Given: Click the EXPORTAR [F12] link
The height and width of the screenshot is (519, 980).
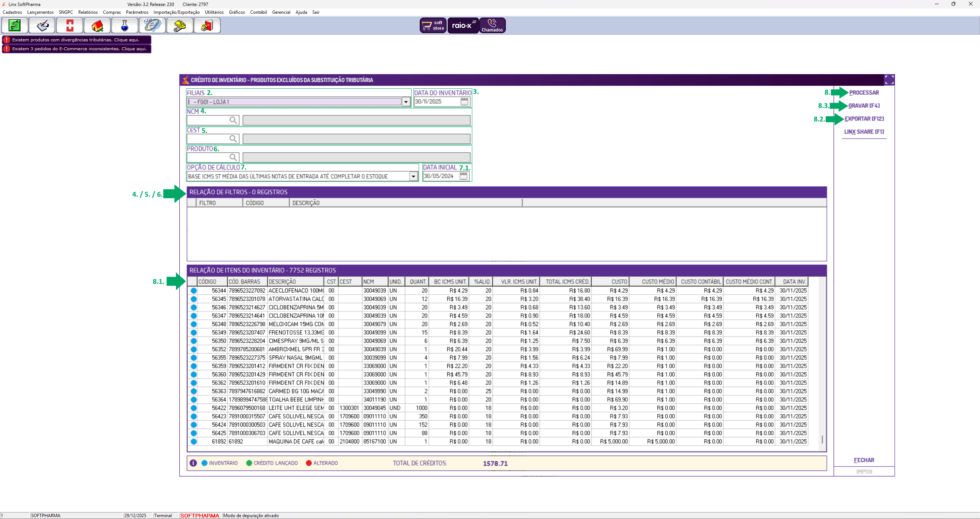Looking at the screenshot, I should 864,118.
